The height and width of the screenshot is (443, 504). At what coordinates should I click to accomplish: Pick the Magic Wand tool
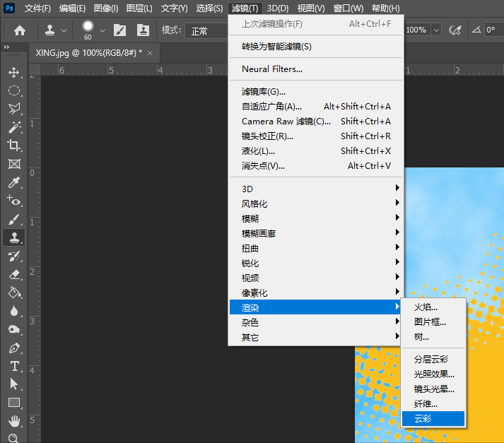[13, 127]
